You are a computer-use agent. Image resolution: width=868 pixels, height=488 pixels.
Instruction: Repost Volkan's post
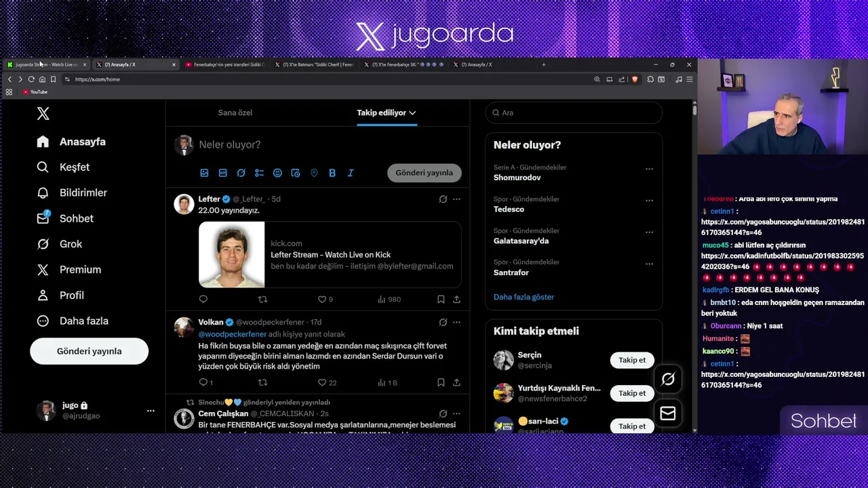click(262, 382)
